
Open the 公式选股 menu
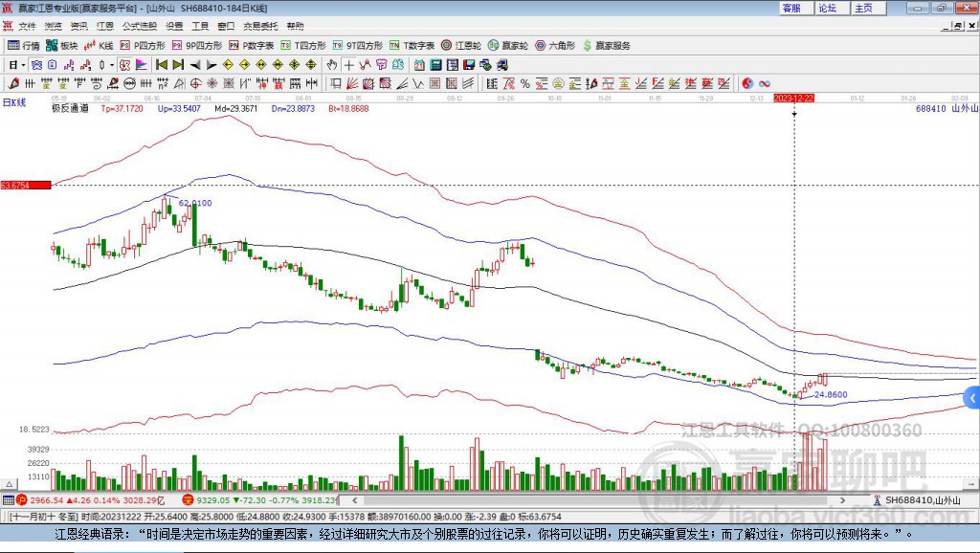click(140, 26)
